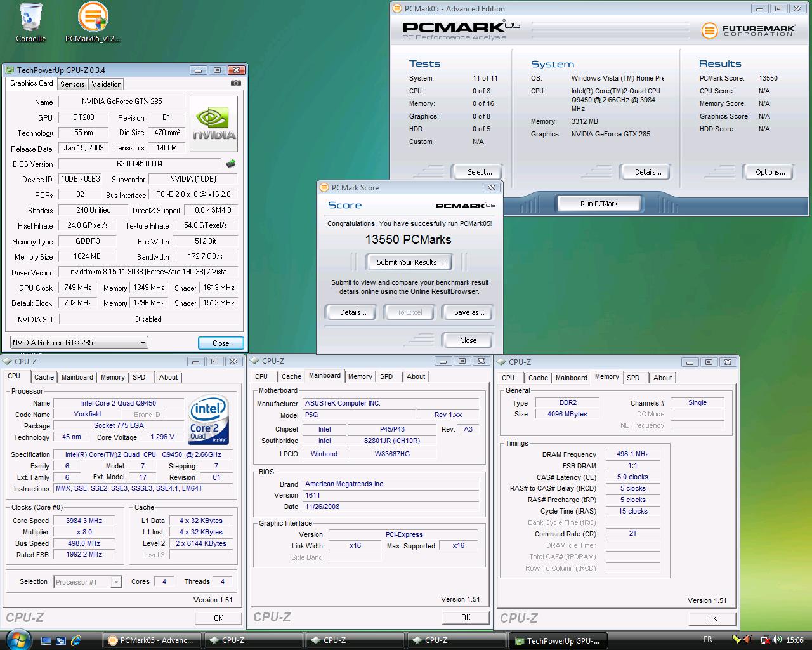Click OK in the CPU-Z CPU window
Screen dimensions: 812x650
218,618
